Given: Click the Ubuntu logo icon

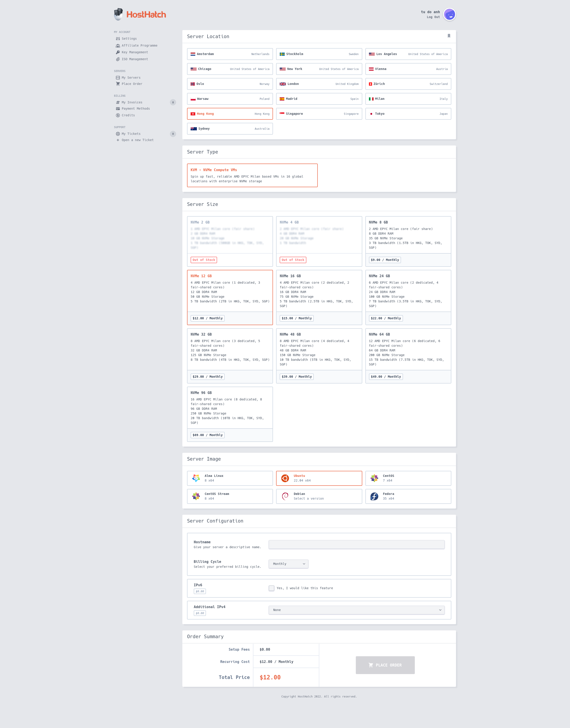Looking at the screenshot, I should [x=285, y=478].
